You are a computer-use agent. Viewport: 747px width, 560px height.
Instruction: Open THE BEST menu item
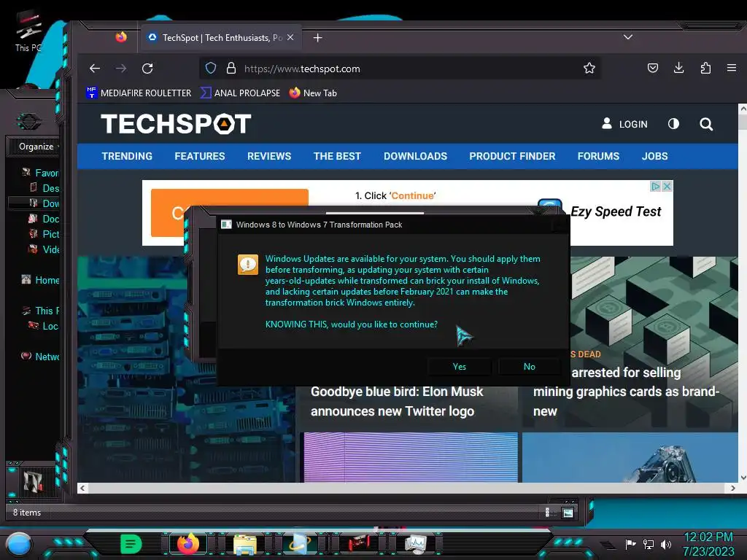(337, 156)
